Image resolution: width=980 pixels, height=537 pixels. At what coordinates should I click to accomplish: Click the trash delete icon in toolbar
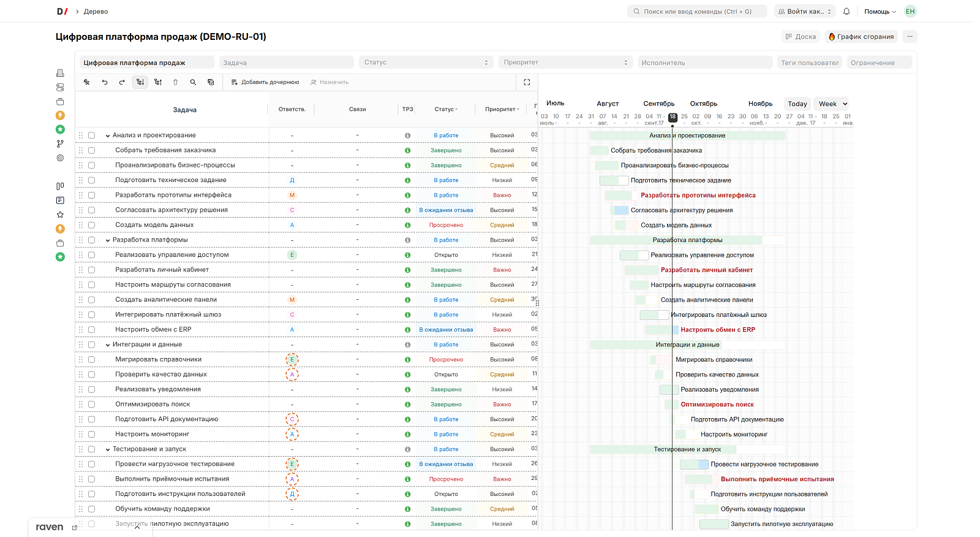[175, 82]
